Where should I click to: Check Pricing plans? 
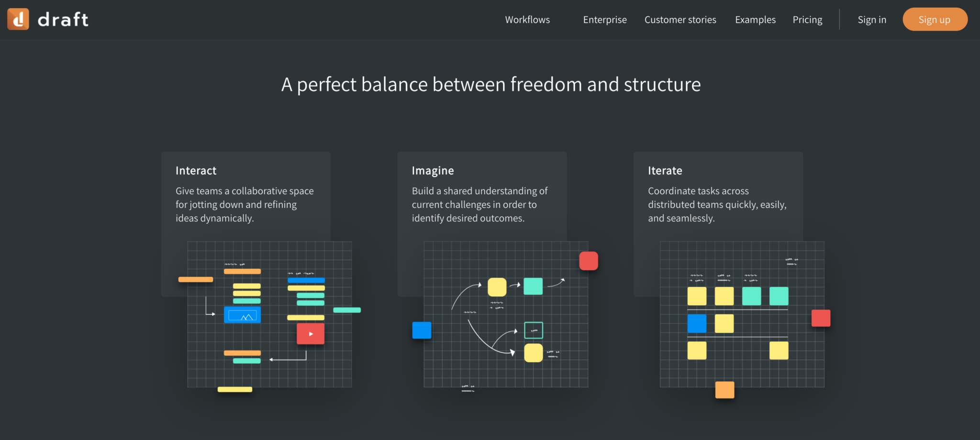point(807,20)
